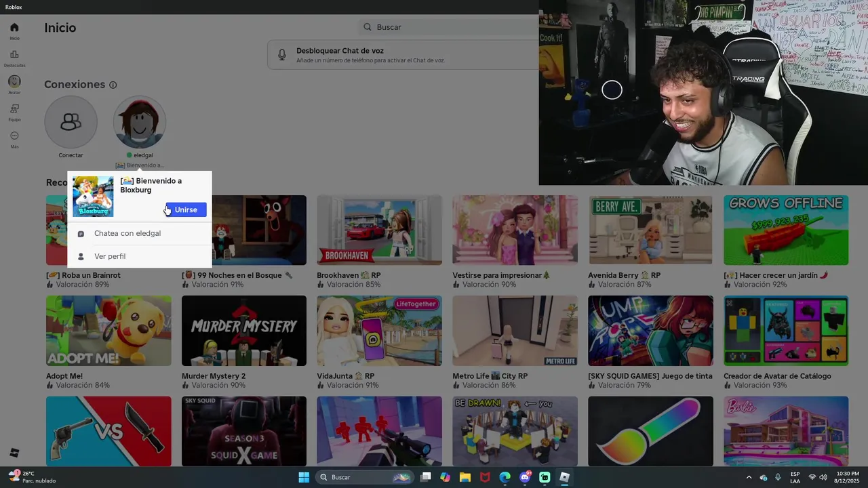The width and height of the screenshot is (868, 488).
Task: Open the clock showing 10:30 PM
Action: click(x=848, y=477)
